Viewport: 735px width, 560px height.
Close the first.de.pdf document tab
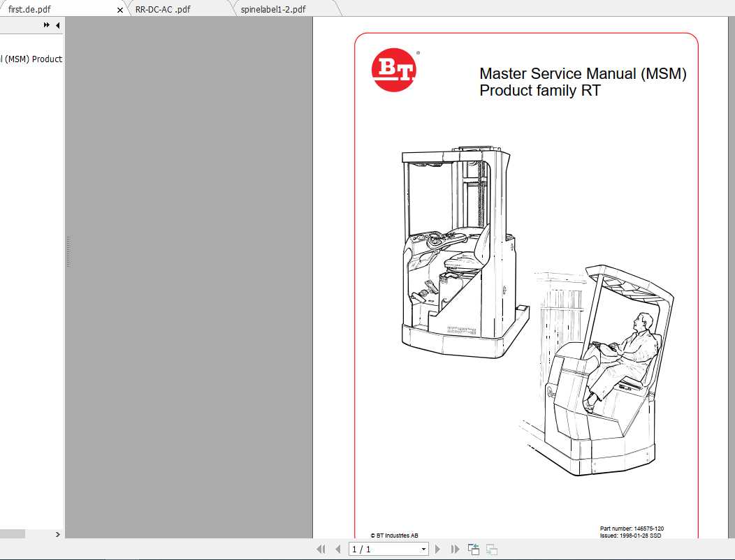pos(119,10)
